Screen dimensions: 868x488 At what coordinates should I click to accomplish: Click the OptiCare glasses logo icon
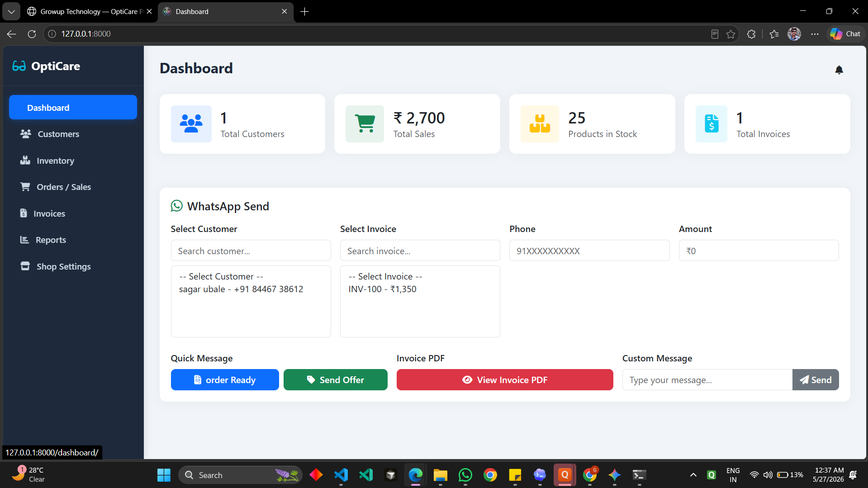point(19,66)
